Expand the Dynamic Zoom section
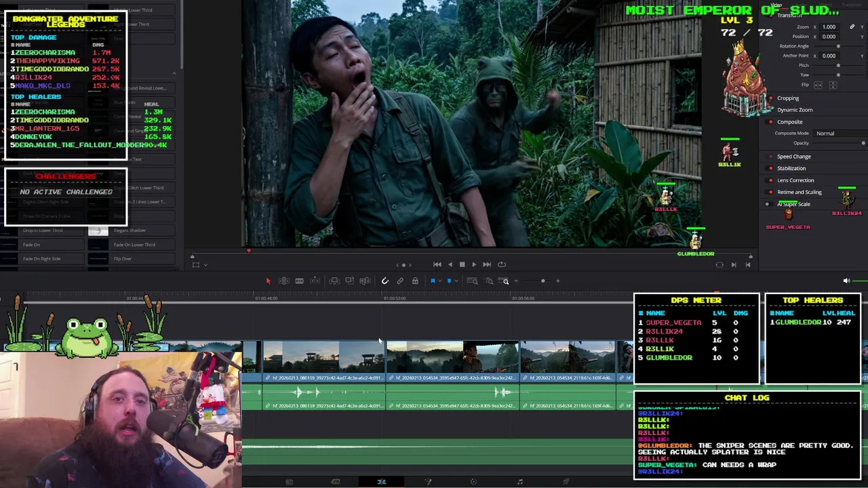 click(x=795, y=110)
